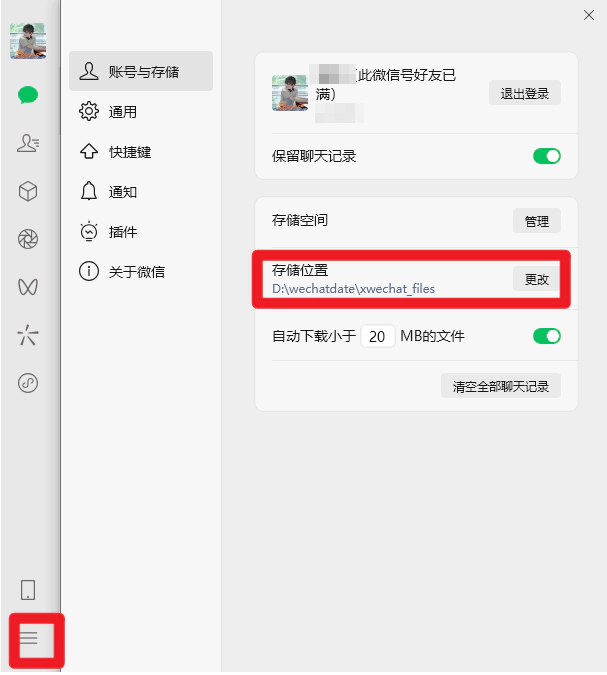Open the Favorites cube icon
The image size is (607, 675).
(x=28, y=191)
